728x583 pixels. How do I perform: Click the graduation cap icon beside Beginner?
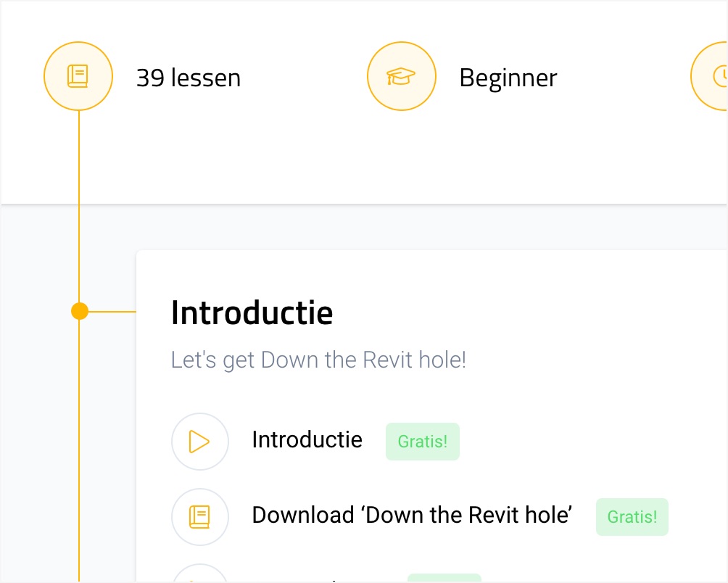pyautogui.click(x=401, y=76)
